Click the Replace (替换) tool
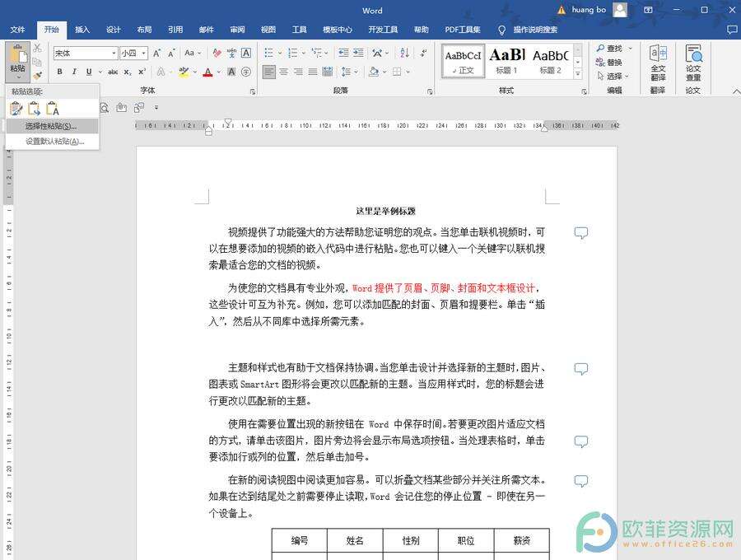The image size is (741, 560). coord(608,62)
